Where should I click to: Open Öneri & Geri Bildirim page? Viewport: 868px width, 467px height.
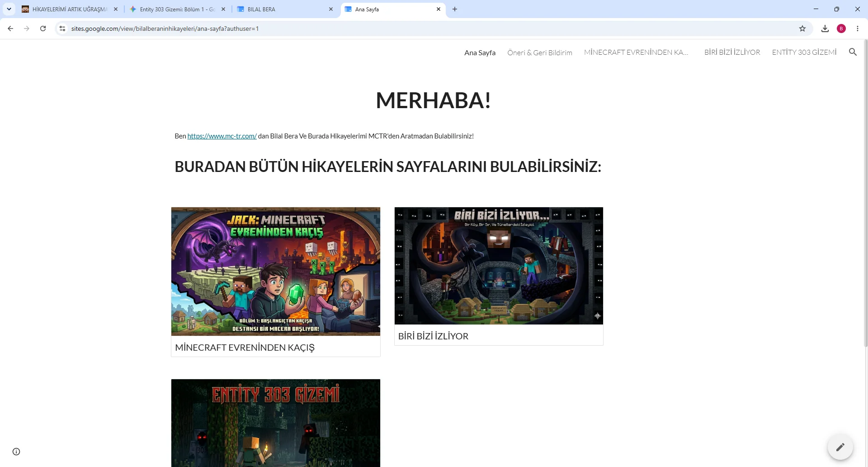pos(540,52)
